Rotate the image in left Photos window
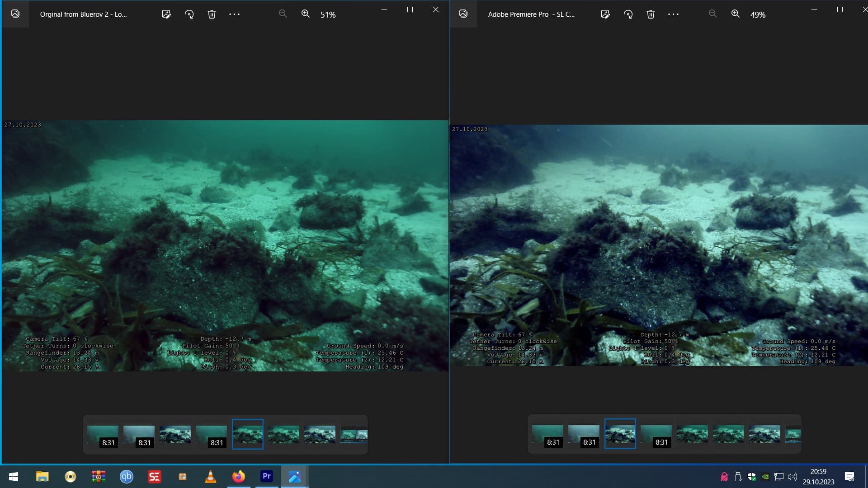The image size is (868, 488). pyautogui.click(x=189, y=14)
